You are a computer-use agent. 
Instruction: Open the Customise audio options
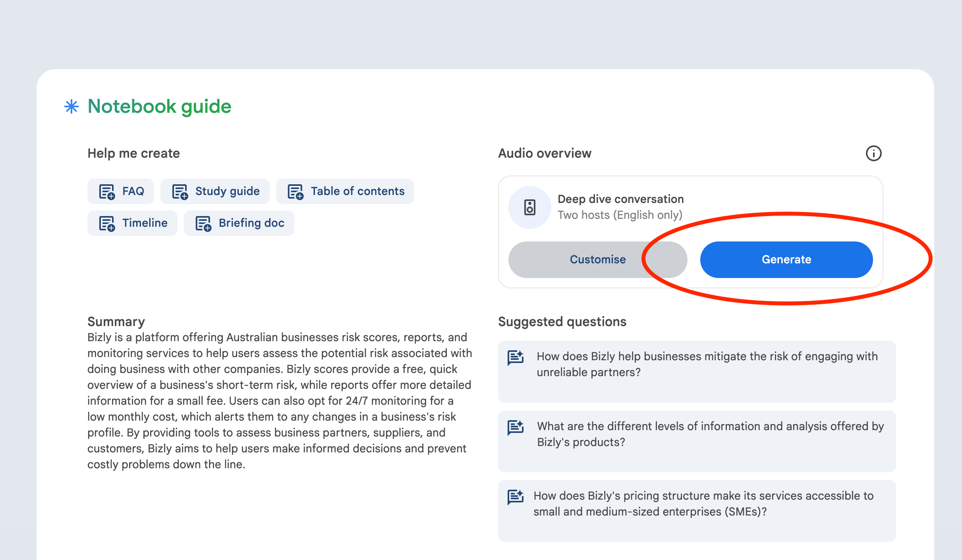(x=598, y=259)
